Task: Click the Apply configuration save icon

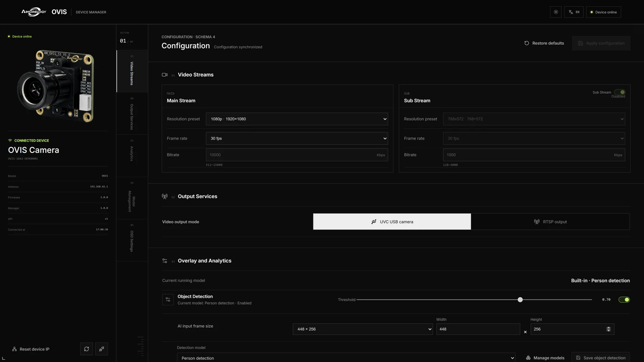Action: tap(580, 43)
